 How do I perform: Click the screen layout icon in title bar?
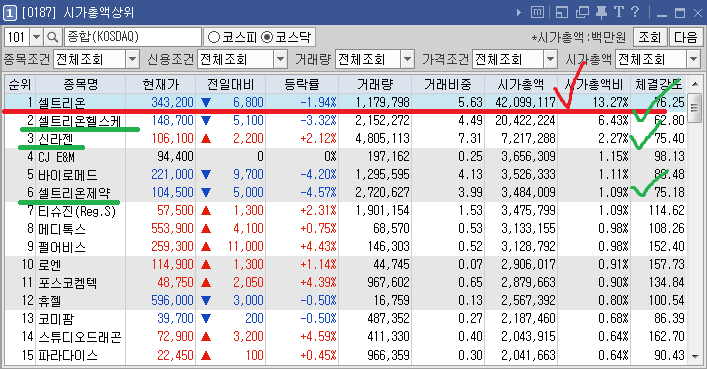point(562,12)
